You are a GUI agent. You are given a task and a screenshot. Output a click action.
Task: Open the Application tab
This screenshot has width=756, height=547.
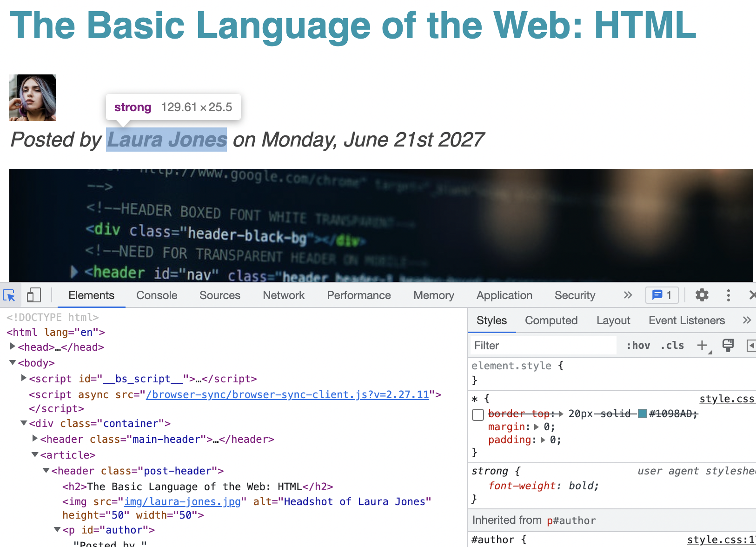coord(504,295)
